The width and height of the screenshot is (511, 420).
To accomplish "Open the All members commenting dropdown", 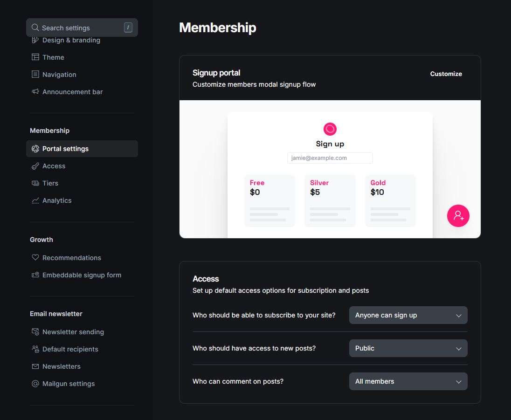I will pos(408,381).
